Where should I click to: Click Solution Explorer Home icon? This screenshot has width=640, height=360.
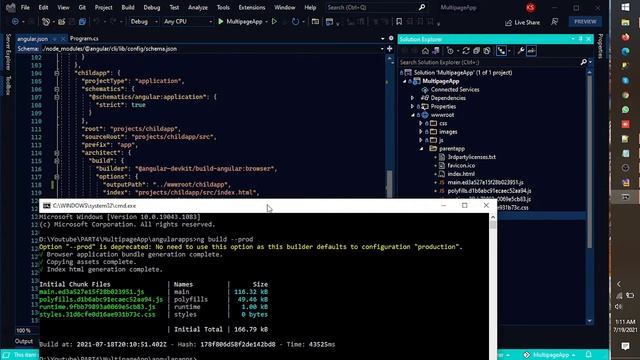425,51
